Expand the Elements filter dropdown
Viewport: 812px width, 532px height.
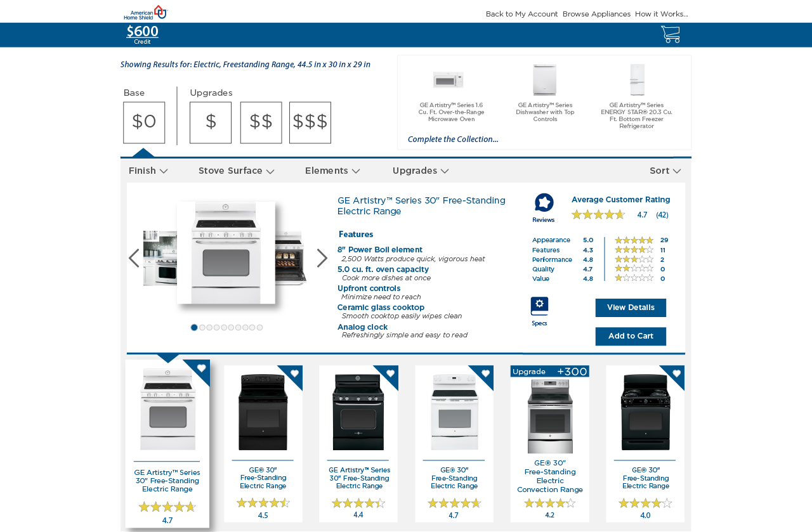click(332, 171)
